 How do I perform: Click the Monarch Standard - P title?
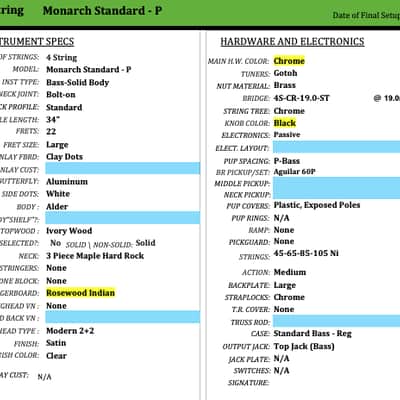point(102,11)
